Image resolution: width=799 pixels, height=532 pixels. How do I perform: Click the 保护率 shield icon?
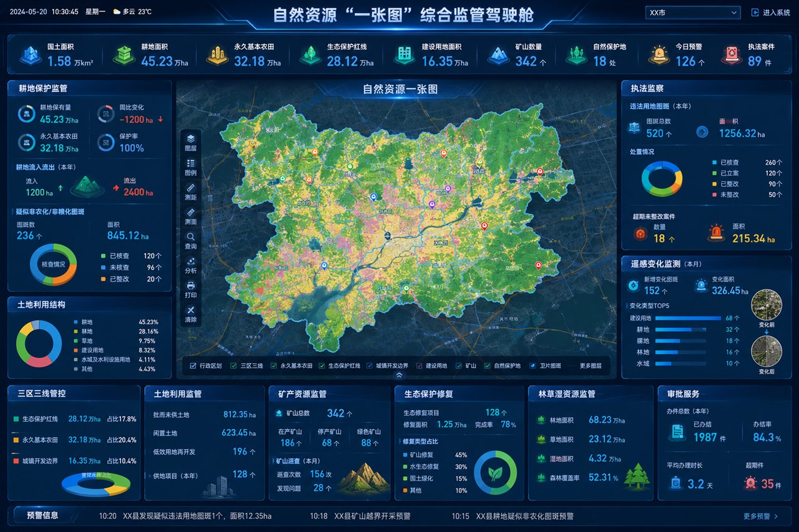pos(106,143)
